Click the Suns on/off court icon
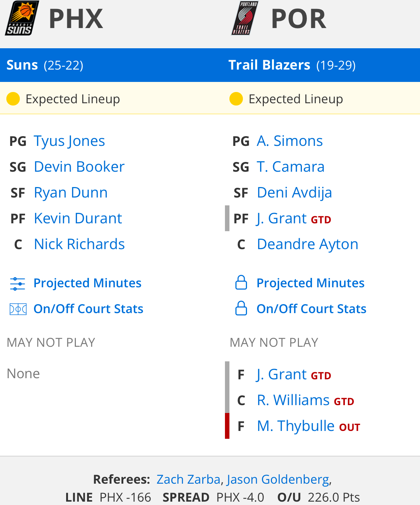 coord(18,309)
